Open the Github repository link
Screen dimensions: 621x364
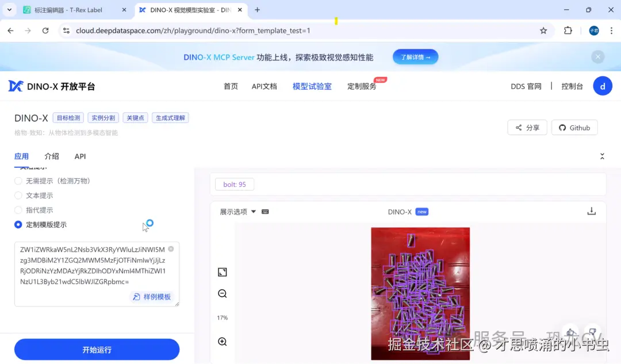tap(574, 127)
